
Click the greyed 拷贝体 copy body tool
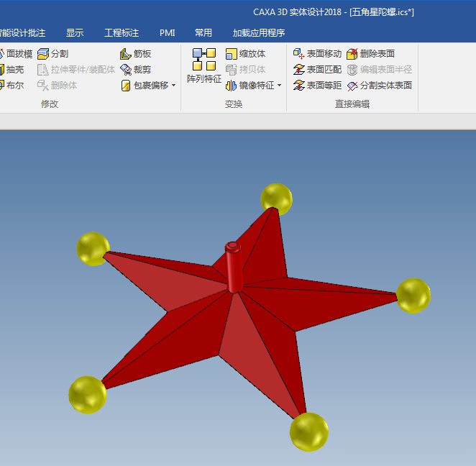coord(246,70)
